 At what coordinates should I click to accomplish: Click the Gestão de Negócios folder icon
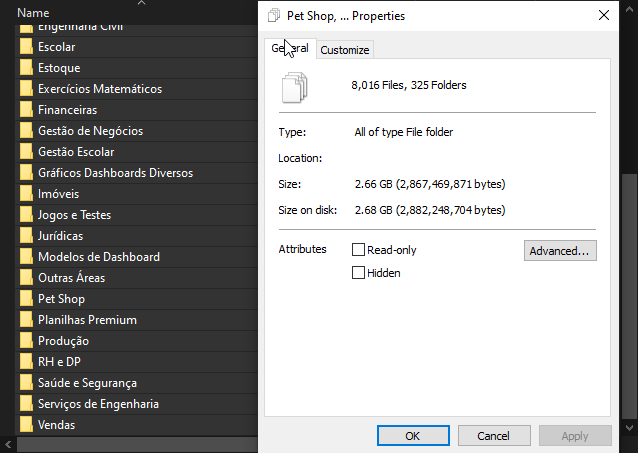[26, 131]
